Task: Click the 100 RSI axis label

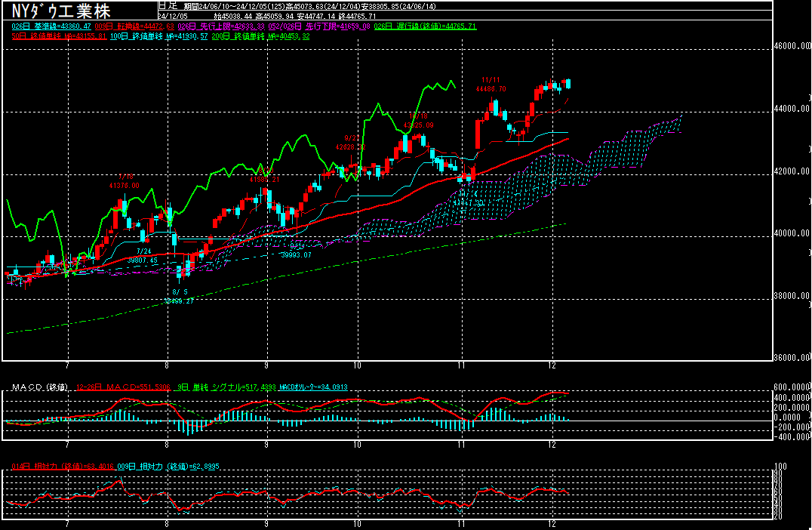Action: pyautogui.click(x=780, y=467)
